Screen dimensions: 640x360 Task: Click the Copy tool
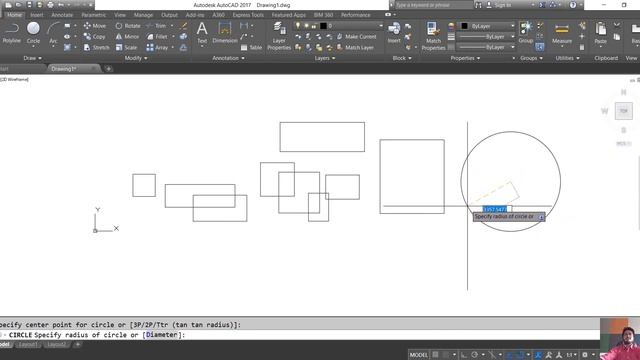pos(95,37)
